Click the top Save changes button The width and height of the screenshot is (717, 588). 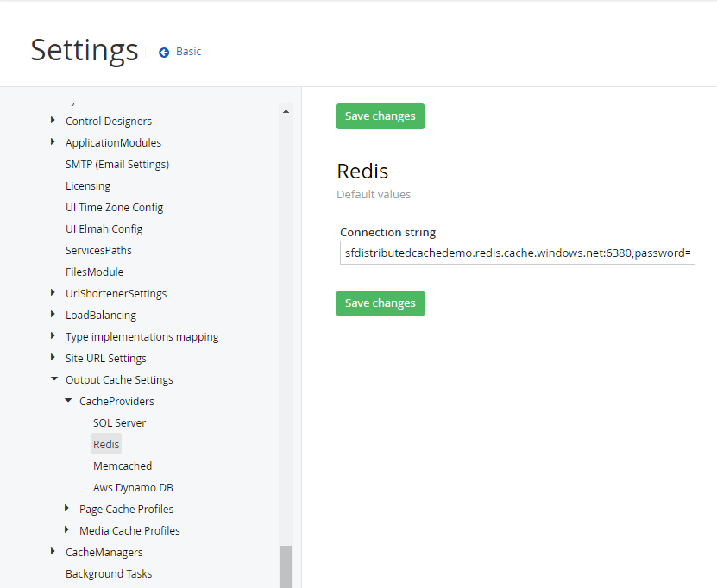[x=380, y=116]
